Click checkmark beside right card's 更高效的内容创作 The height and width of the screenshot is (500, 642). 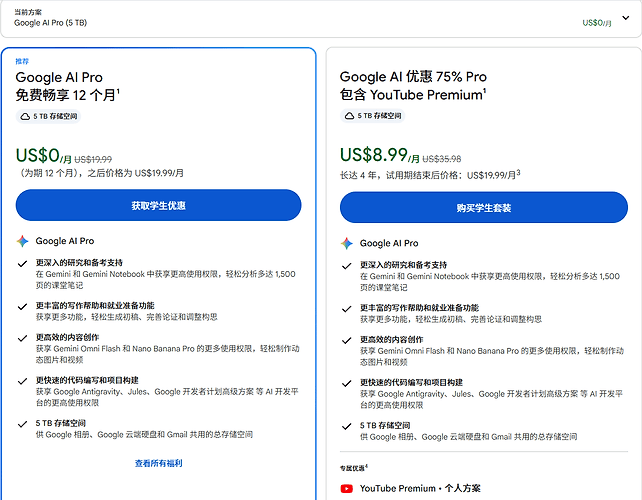346,340
